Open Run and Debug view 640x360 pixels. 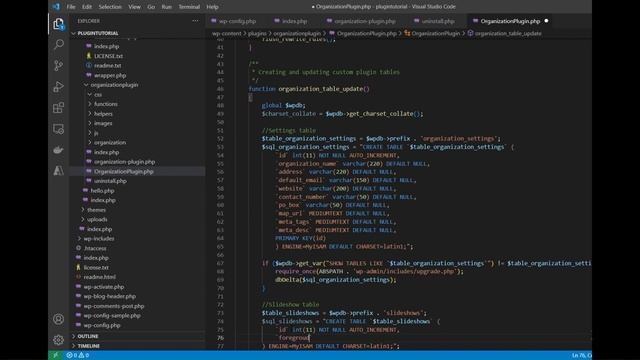coord(58,87)
